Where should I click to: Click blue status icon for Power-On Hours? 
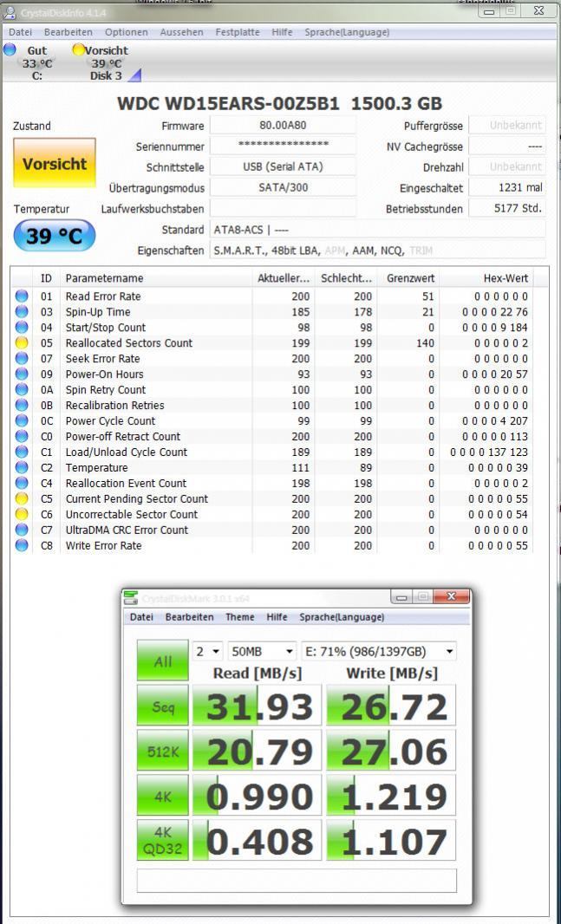22,374
